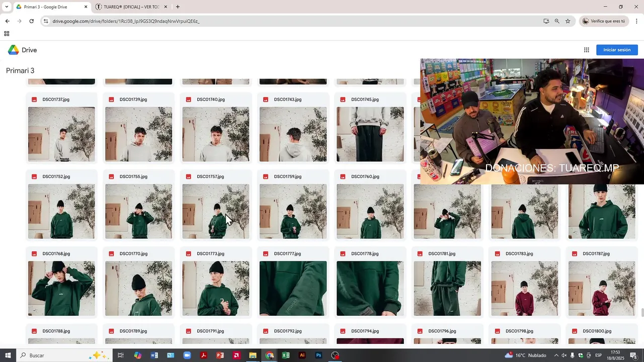
Task: Click the DSC01792.jpg file name
Action: tap(288, 331)
